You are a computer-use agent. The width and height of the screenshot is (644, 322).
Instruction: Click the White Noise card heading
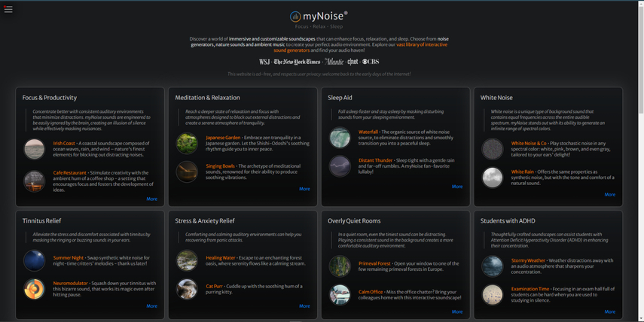(x=496, y=98)
